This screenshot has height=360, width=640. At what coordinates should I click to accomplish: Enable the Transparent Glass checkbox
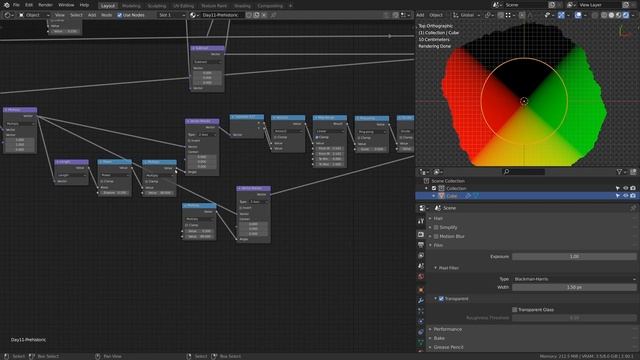515,310
